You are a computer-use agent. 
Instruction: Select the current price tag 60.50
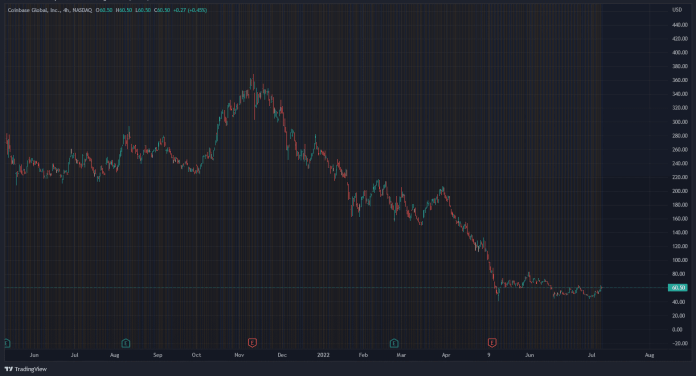click(677, 288)
